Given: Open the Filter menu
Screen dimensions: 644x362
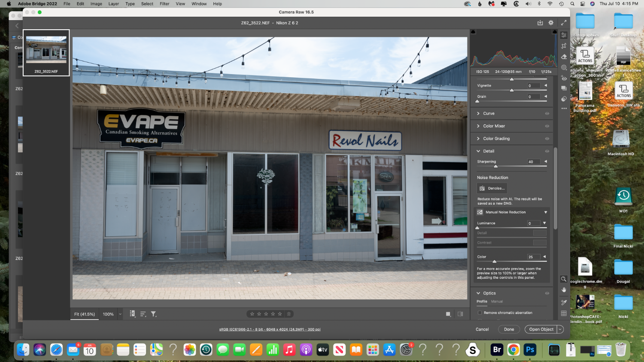Looking at the screenshot, I should click(x=164, y=4).
